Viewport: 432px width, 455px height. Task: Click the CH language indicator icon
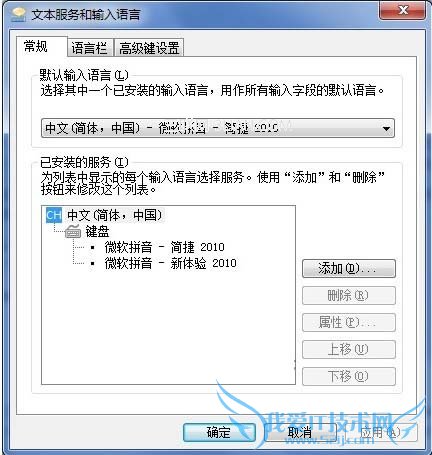coord(54,215)
